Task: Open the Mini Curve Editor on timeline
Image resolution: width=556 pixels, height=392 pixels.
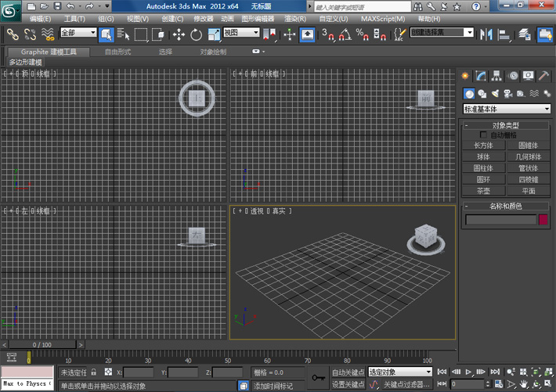Action: click(x=11, y=358)
